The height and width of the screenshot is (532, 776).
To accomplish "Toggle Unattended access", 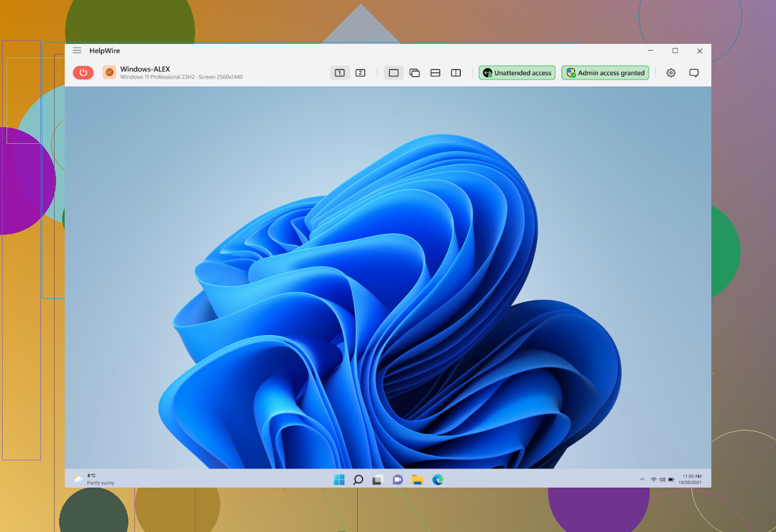I will pos(517,73).
